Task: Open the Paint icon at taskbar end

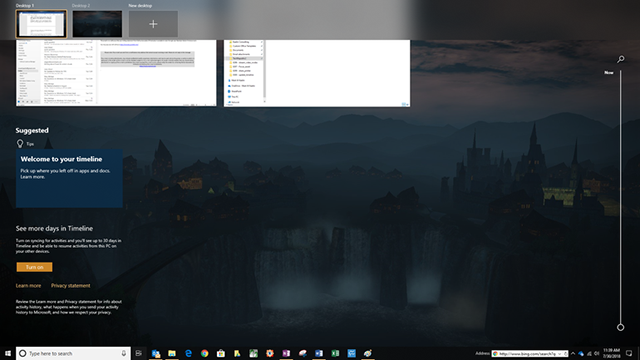Action: coord(368,353)
